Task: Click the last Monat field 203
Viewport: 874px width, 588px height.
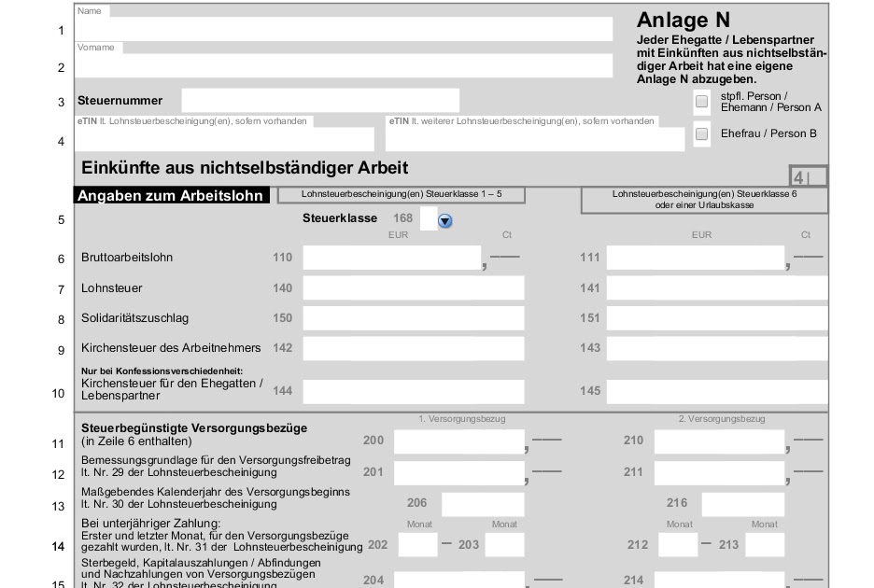Action: tap(505, 544)
